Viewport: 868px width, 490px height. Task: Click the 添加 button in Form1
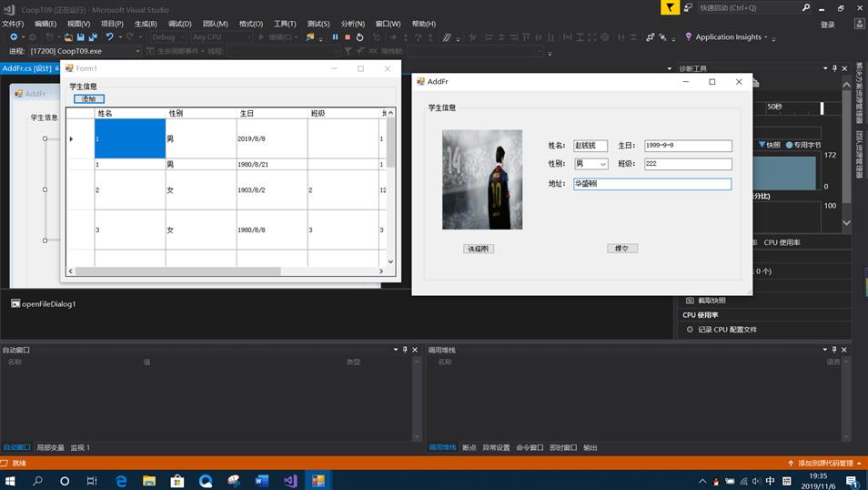coord(88,98)
